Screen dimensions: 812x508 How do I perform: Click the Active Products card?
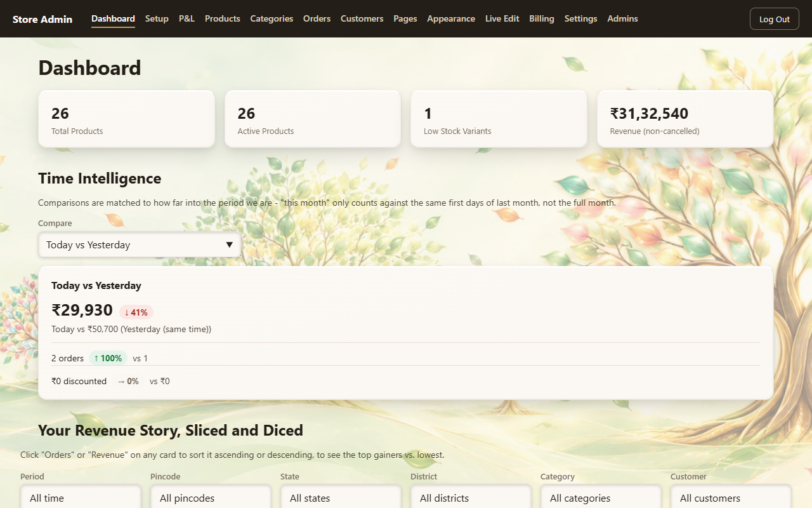coord(313,119)
